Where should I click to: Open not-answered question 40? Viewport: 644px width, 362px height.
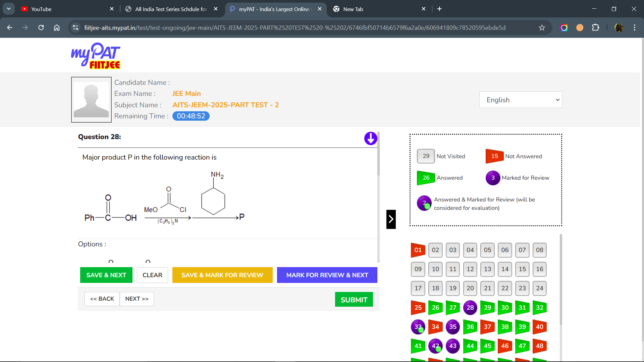coord(540,327)
